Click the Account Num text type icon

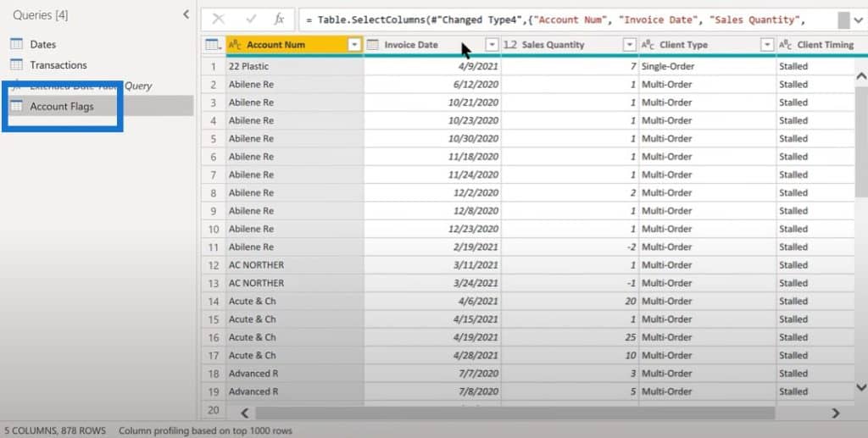(x=235, y=45)
